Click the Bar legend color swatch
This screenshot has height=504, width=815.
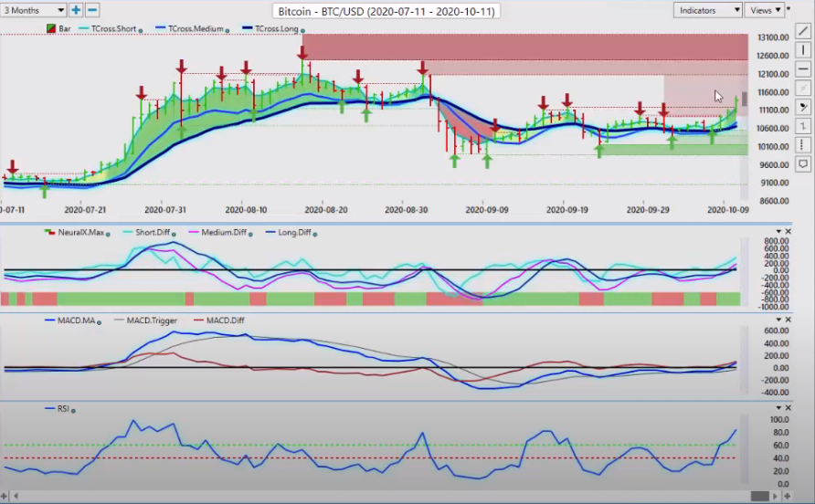(51, 28)
